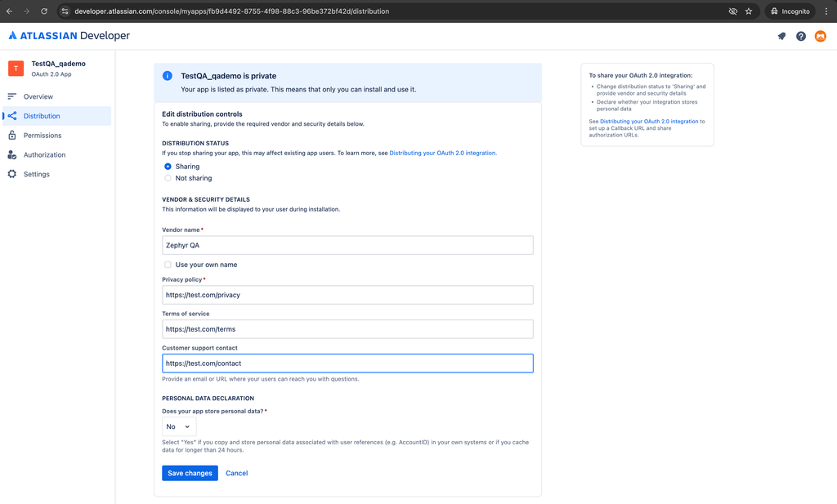The height and width of the screenshot is (504, 837).
Task: Open the help question mark icon
Action: 801,36
